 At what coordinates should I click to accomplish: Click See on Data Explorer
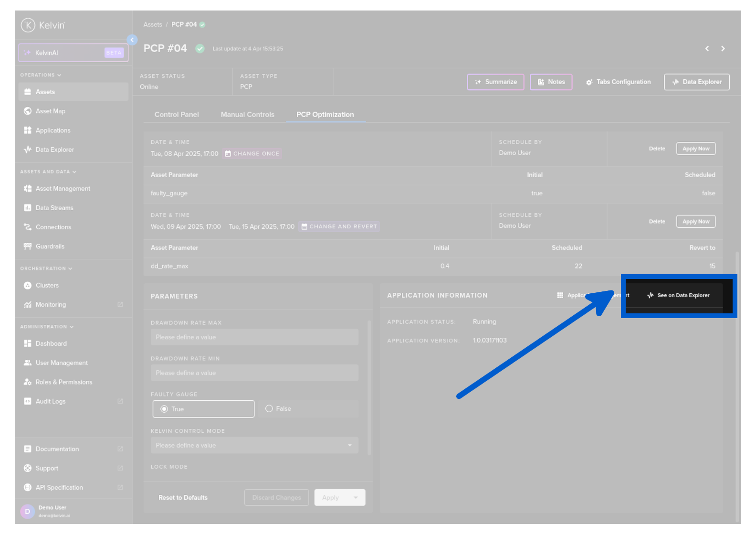(678, 296)
